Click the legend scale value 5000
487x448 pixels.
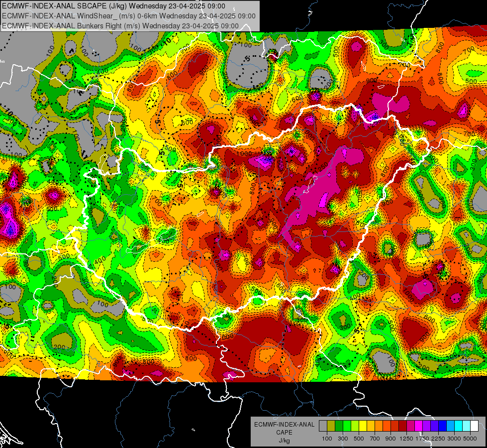[470, 439]
